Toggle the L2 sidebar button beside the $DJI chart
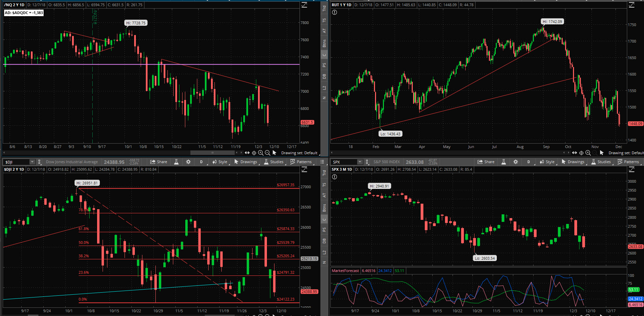Image resolution: width=644 pixels, height=316 pixels. pos(324,252)
